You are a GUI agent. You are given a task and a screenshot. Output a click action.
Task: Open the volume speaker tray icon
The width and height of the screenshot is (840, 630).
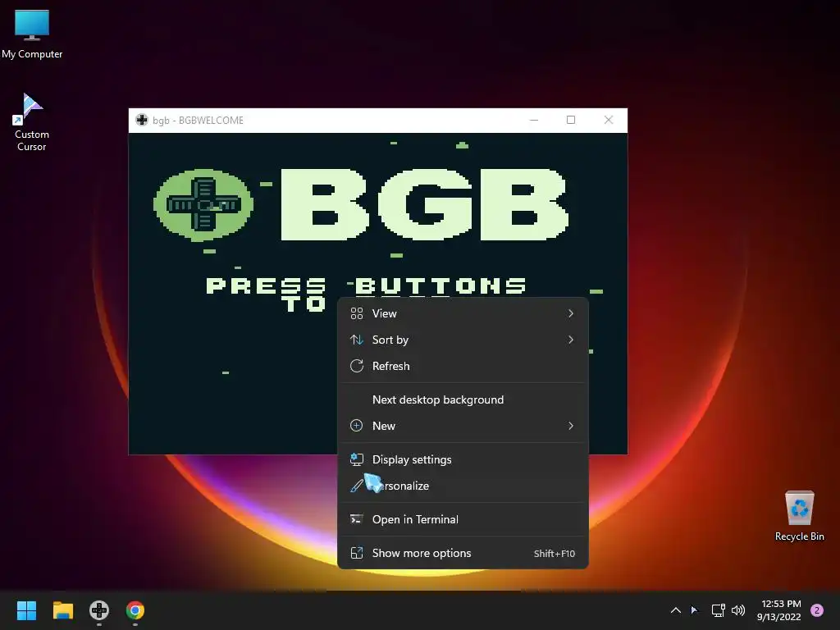738,610
